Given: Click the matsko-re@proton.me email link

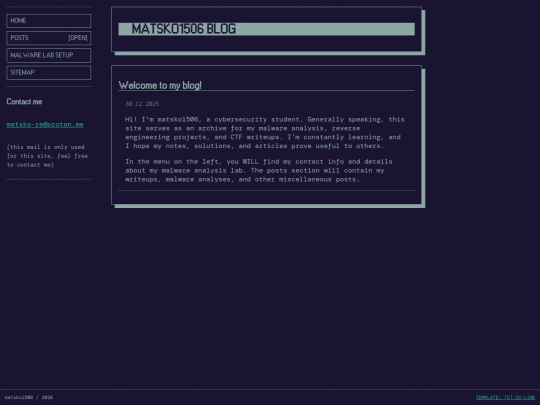Looking at the screenshot, I should 45,125.
